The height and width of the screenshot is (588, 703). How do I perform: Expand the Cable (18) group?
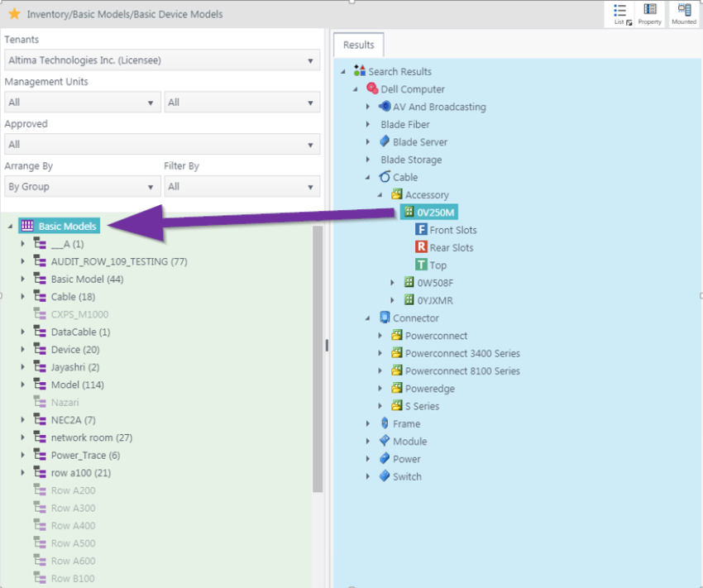coord(23,296)
